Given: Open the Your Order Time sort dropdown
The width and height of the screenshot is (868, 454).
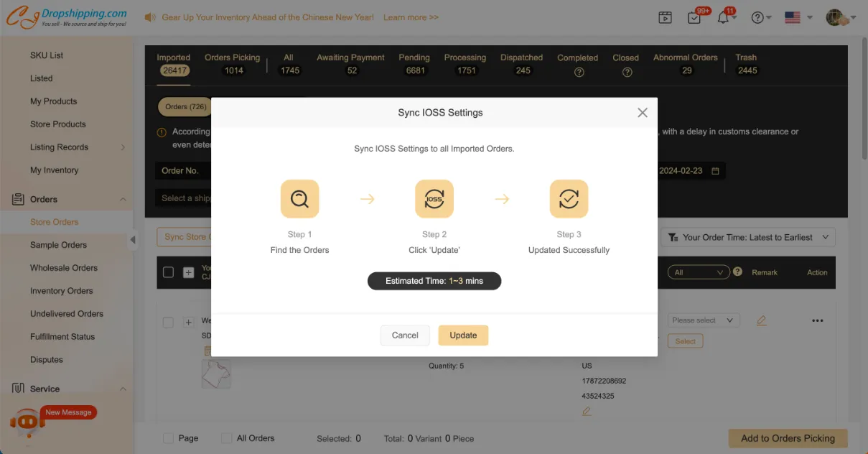Looking at the screenshot, I should 748,237.
